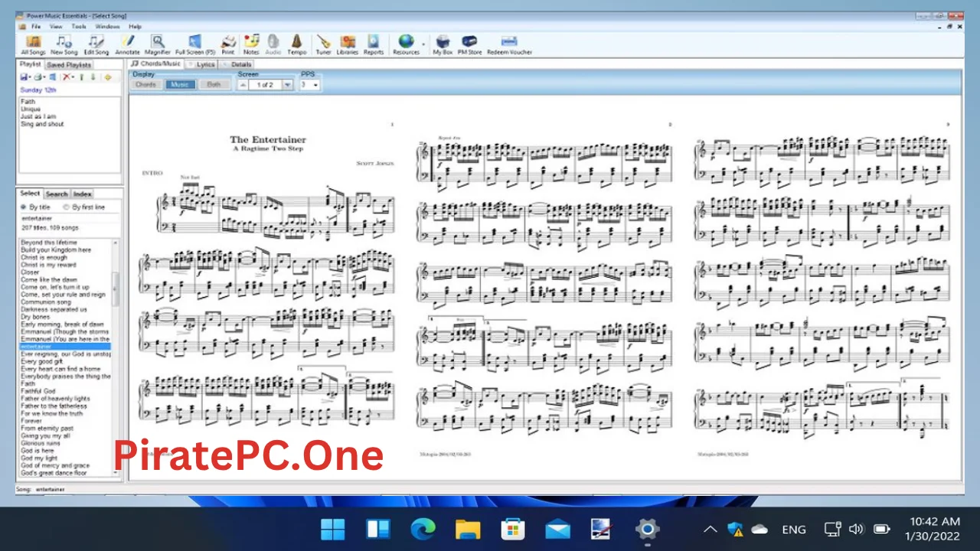980x551 pixels.
Task: Click the Redeem Voucher icon
Action: click(509, 44)
